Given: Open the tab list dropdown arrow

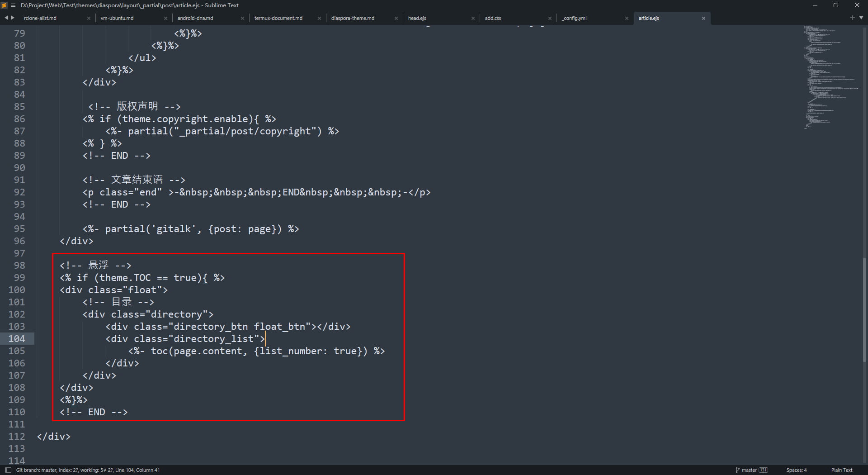Looking at the screenshot, I should click(861, 18).
